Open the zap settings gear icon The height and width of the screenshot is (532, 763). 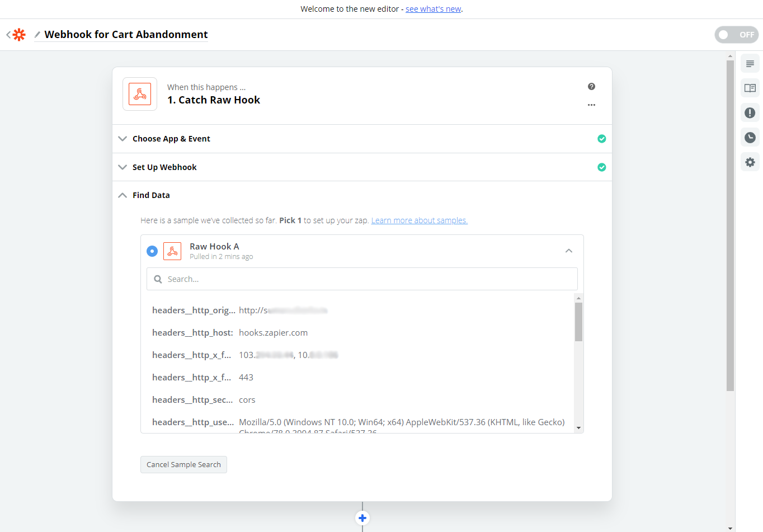click(750, 162)
